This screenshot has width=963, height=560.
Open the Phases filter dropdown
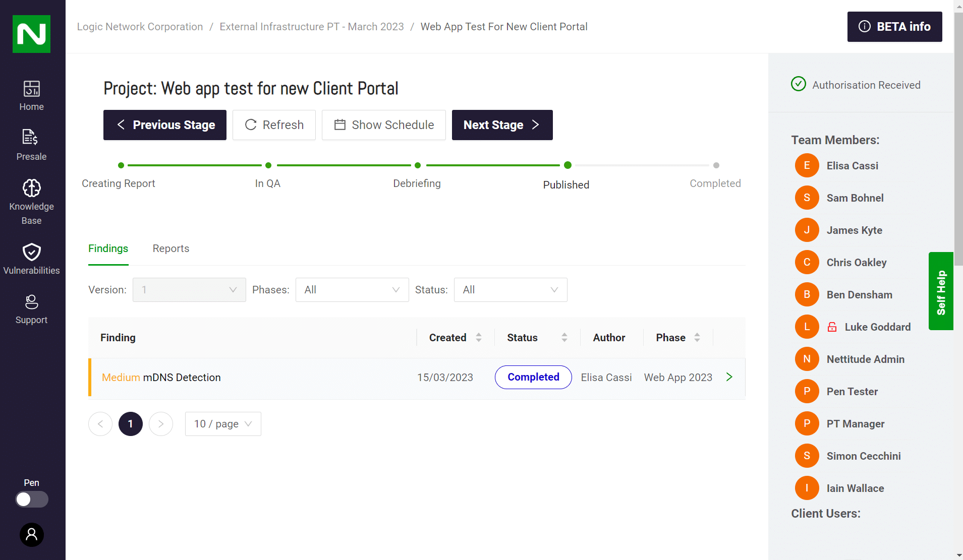[352, 290]
